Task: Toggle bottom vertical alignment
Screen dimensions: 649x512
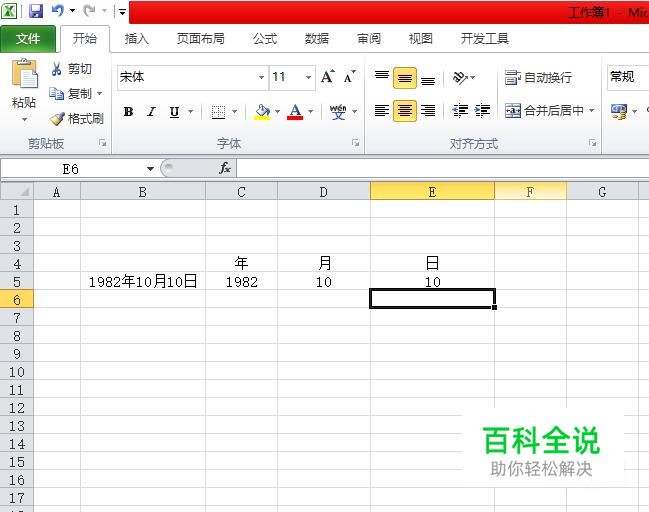Action: click(428, 77)
